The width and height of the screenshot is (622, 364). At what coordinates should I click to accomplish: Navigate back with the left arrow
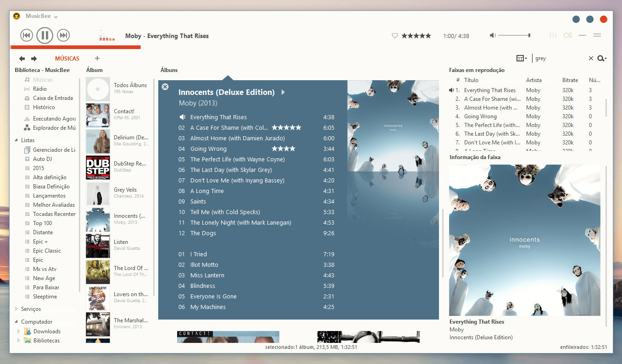tap(22, 59)
